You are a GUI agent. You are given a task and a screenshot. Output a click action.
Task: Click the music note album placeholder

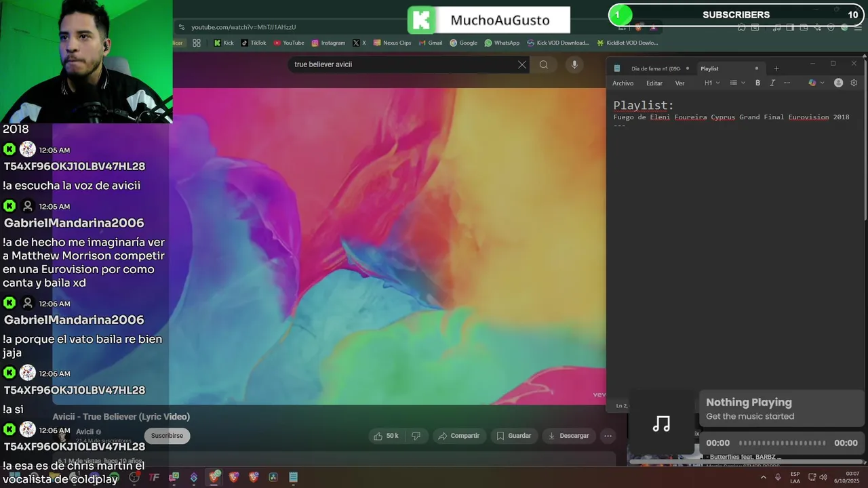661,424
